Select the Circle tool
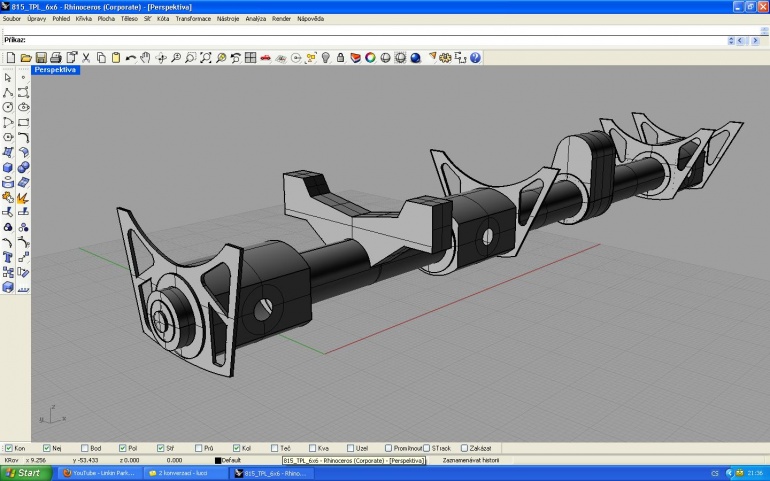 tap(8, 107)
